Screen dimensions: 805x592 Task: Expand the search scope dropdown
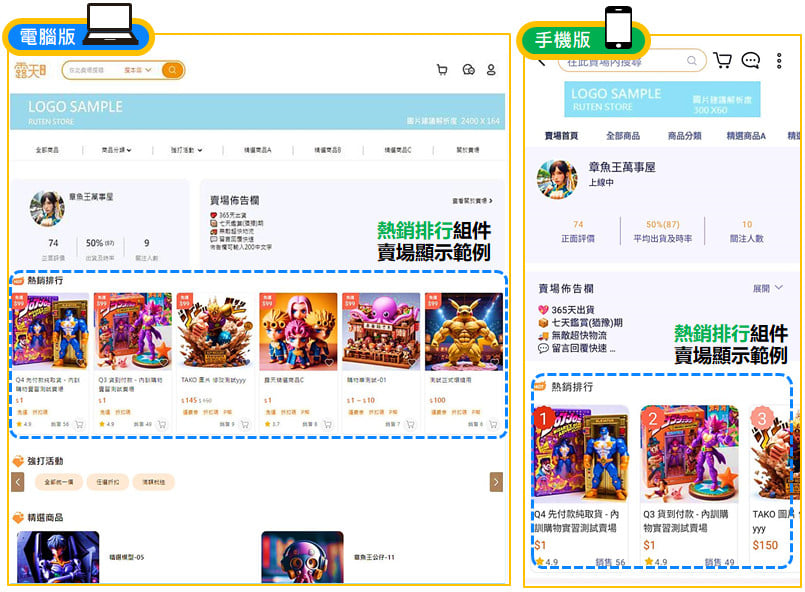(x=137, y=70)
